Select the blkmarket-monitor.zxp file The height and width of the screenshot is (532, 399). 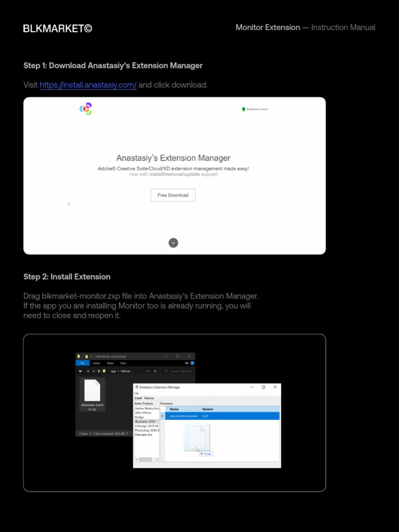(x=92, y=395)
